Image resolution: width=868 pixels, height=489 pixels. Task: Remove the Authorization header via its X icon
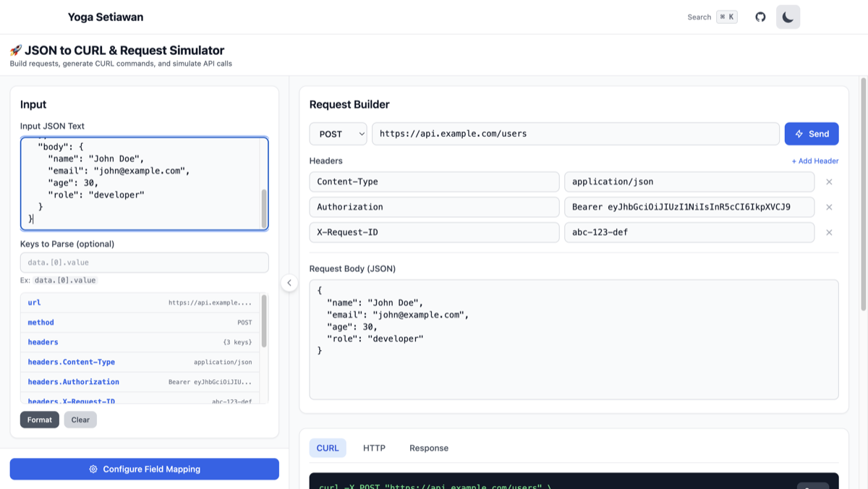(829, 207)
